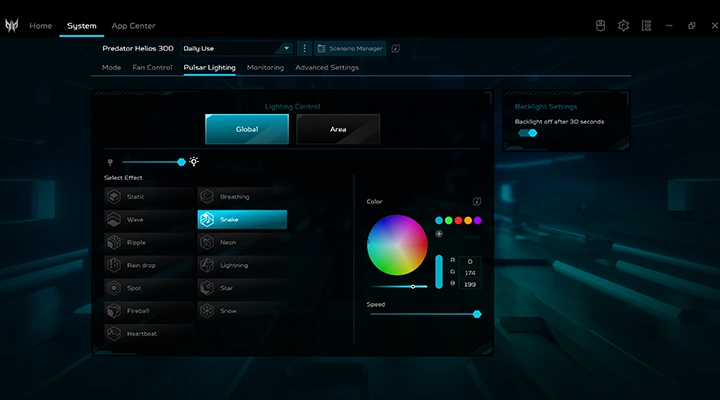The width and height of the screenshot is (720, 400).
Task: Select the Static effect
Action: (149, 197)
